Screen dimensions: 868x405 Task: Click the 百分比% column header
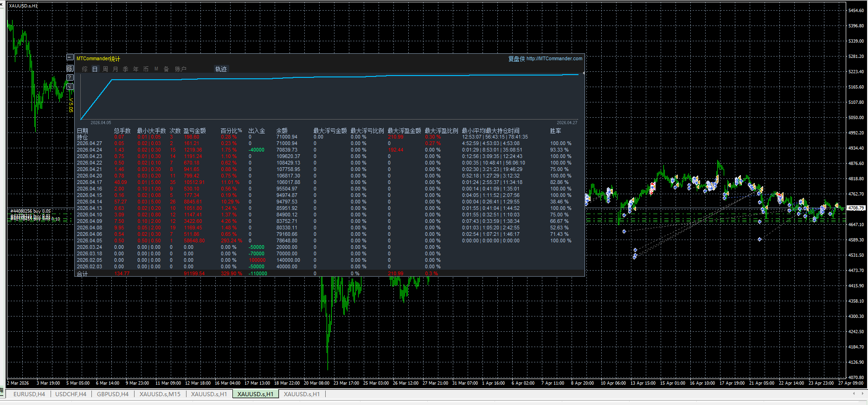point(231,131)
